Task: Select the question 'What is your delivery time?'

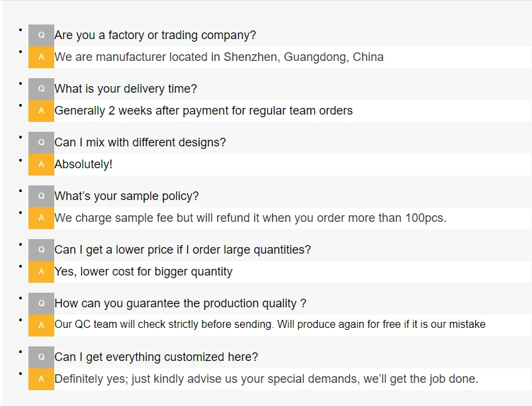Action: click(126, 89)
